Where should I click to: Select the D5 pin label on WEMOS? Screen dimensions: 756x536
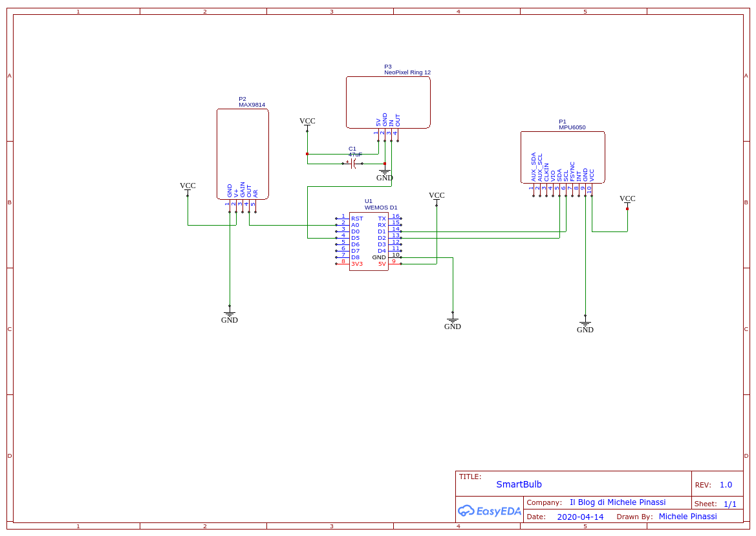point(355,238)
